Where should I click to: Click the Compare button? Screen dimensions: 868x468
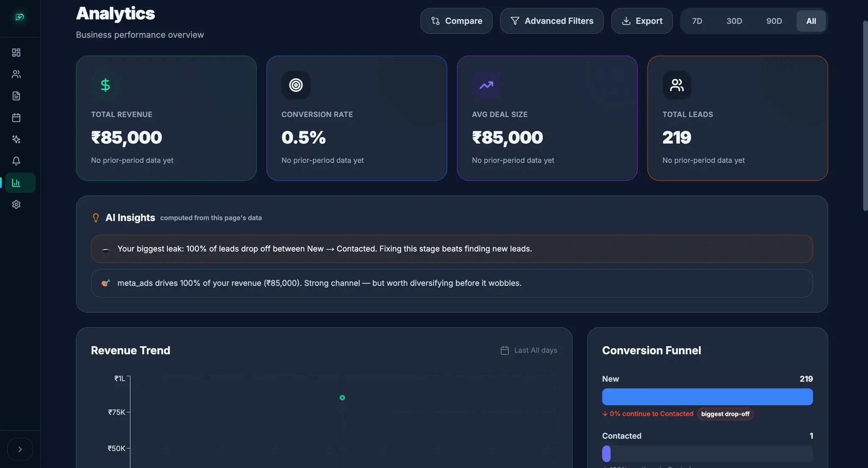pos(456,21)
